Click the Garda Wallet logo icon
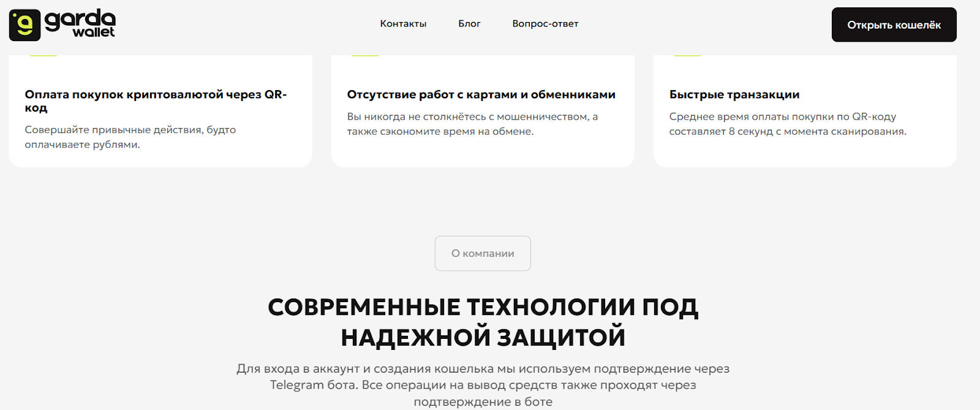The height and width of the screenshot is (410, 980). (24, 25)
